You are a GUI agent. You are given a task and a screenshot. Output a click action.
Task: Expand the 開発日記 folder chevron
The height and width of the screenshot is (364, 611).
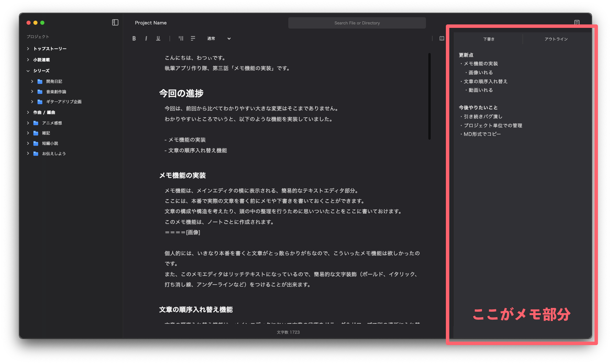coord(32,82)
